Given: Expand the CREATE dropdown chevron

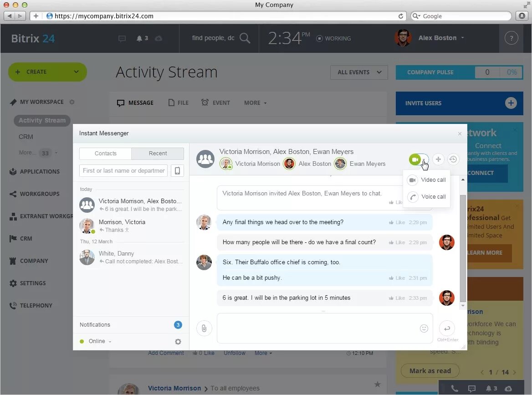Looking at the screenshot, I should pos(77,72).
